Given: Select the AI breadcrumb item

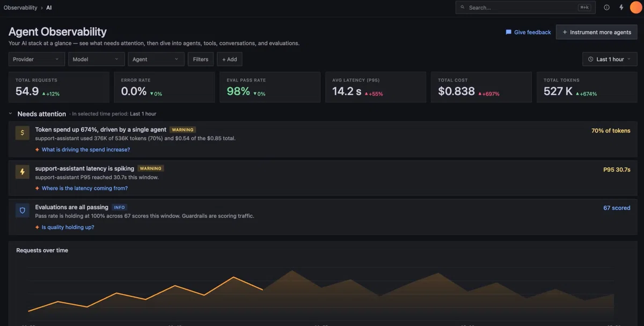Looking at the screenshot, I should 49,8.
